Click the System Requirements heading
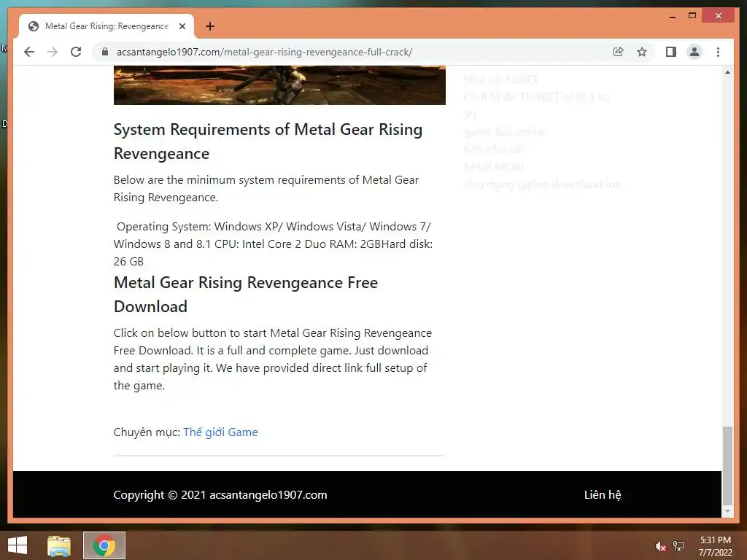This screenshot has height=560, width=747. pyautogui.click(x=268, y=141)
